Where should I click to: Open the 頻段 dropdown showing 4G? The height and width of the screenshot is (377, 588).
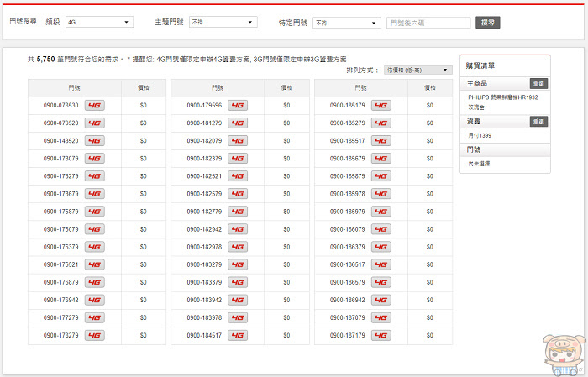[x=99, y=22]
